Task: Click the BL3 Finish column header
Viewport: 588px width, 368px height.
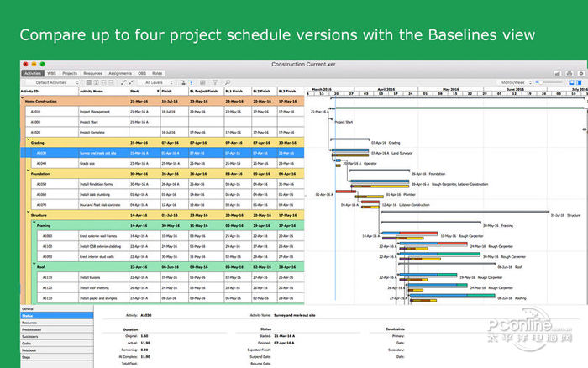Action: point(291,91)
